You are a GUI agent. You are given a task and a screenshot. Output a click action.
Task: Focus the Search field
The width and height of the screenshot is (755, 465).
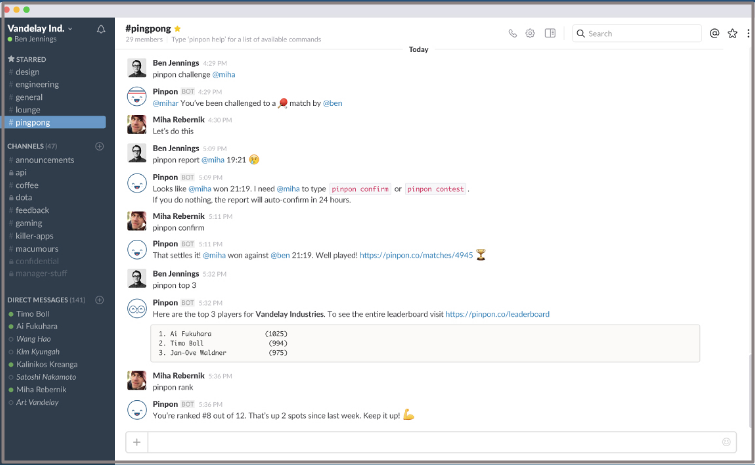pos(637,33)
